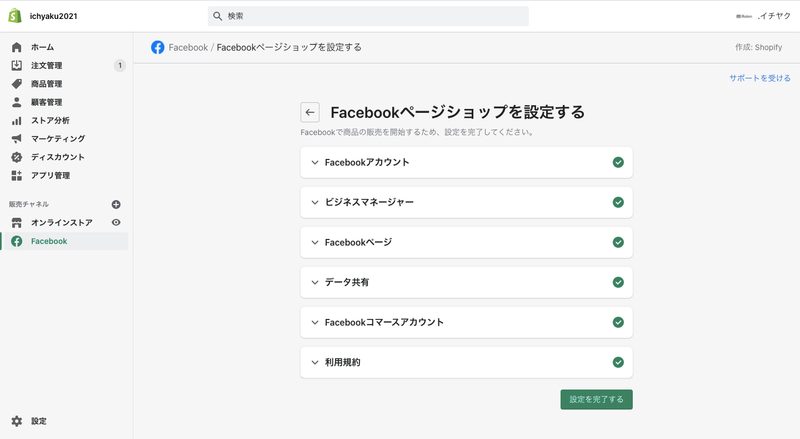Click the sidebar Facebook logo icon
Viewport: 800px width, 439px height.
pyautogui.click(x=16, y=241)
